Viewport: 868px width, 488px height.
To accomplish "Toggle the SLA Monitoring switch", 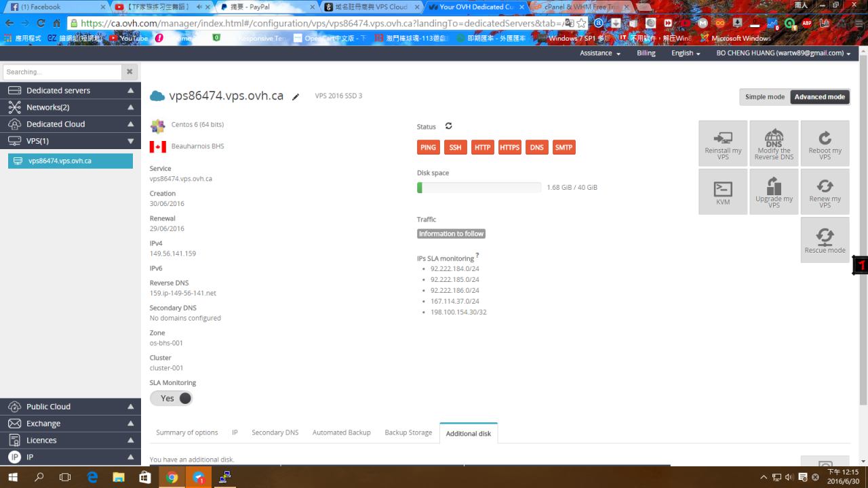I will pos(171,399).
